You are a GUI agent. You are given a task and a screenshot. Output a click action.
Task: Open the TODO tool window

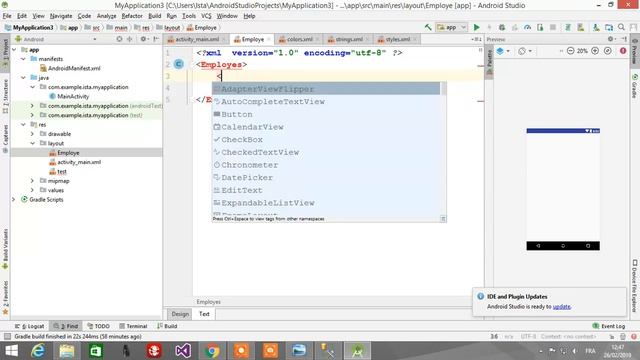[98, 326]
